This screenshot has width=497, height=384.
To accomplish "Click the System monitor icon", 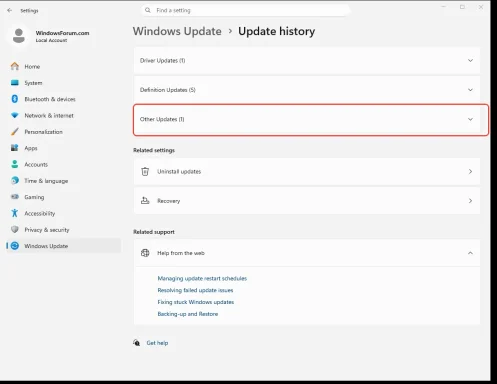I will 15,83.
